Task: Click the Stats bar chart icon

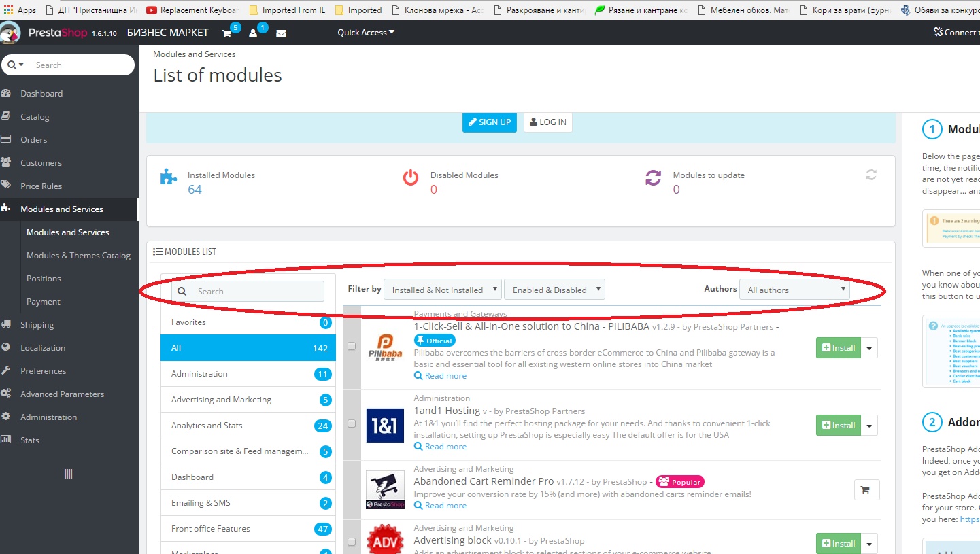Action: point(6,440)
